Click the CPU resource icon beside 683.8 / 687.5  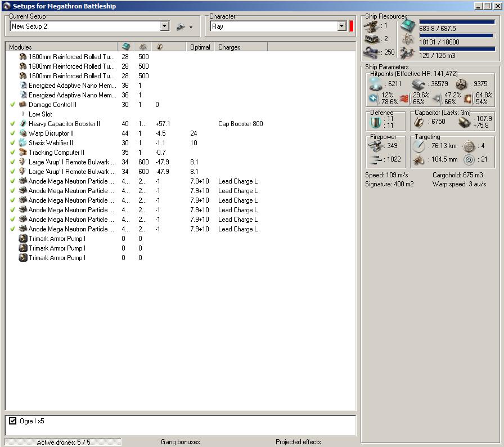(408, 26)
